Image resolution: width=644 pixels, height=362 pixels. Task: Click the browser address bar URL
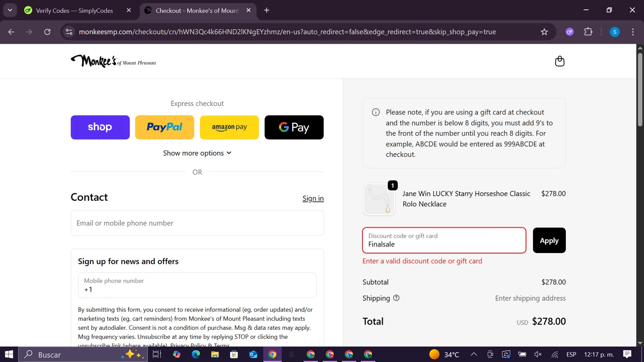tap(287, 32)
